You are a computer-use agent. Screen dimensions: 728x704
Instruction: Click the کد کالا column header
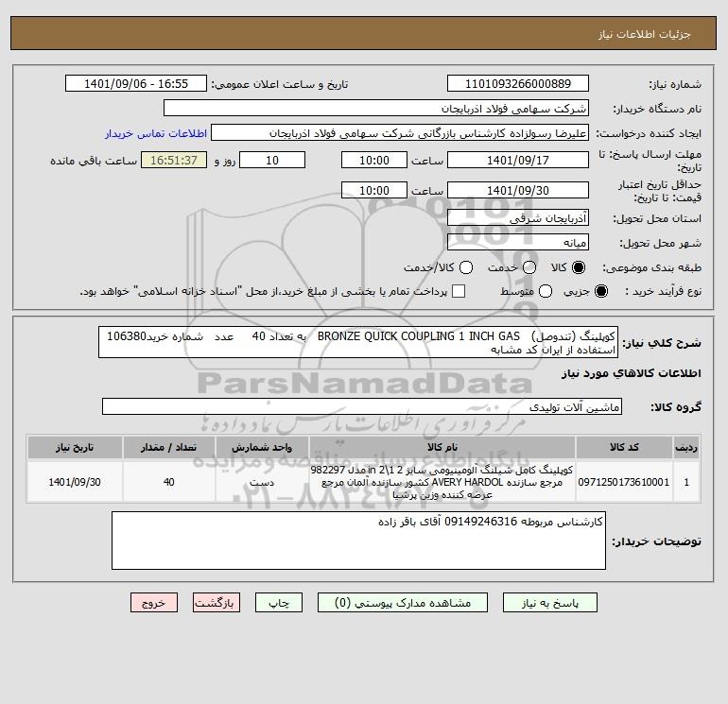tap(624, 447)
